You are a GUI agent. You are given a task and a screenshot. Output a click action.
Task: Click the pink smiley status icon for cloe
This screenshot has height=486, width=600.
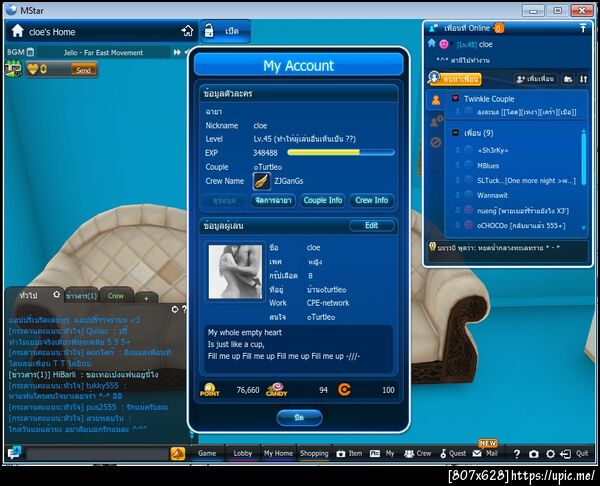click(444, 44)
